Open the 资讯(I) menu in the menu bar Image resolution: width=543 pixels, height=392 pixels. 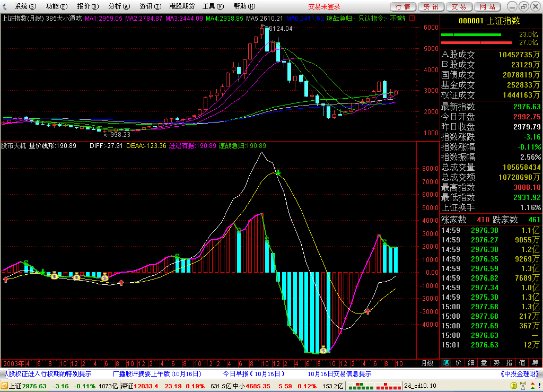(x=150, y=6)
